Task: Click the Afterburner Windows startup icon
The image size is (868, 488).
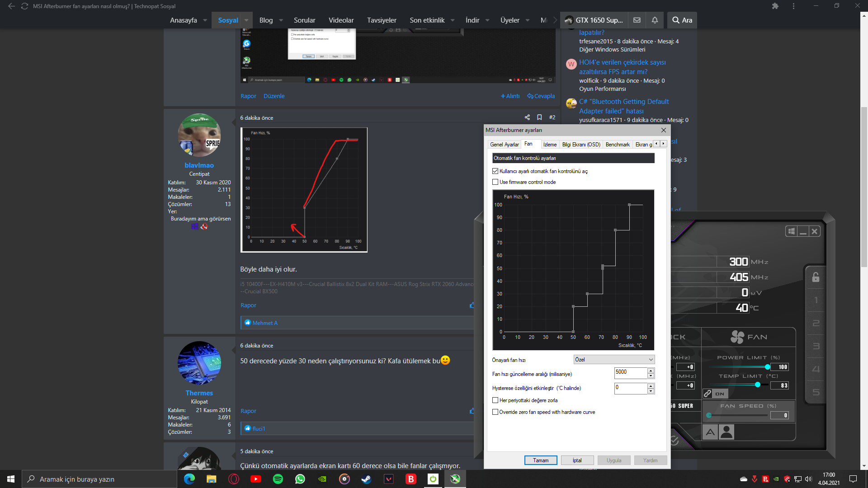Action: pyautogui.click(x=791, y=231)
